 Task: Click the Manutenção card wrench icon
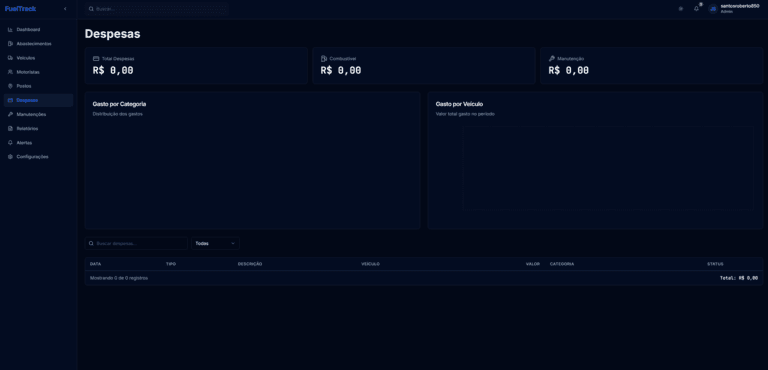coord(552,58)
